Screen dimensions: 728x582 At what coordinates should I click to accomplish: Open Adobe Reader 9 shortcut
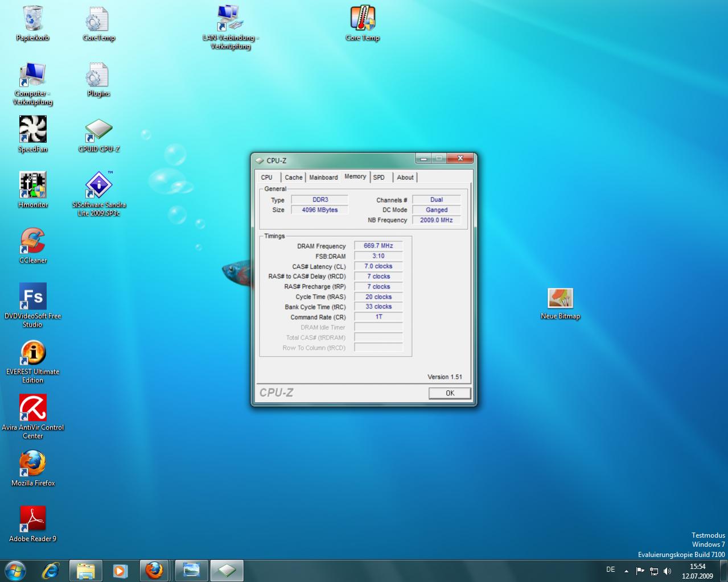pos(33,524)
